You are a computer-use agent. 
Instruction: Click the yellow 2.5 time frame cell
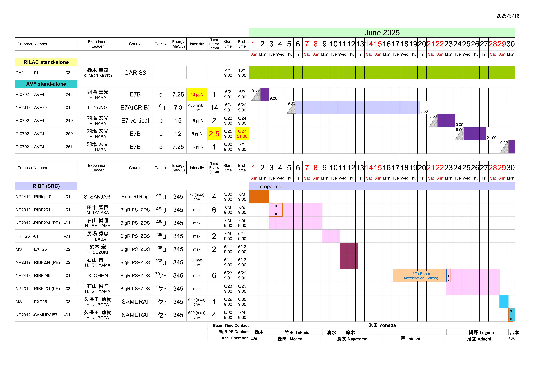click(214, 134)
